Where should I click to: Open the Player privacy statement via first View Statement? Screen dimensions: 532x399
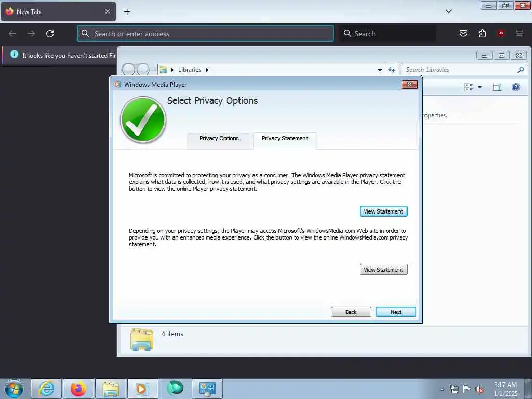(x=383, y=211)
